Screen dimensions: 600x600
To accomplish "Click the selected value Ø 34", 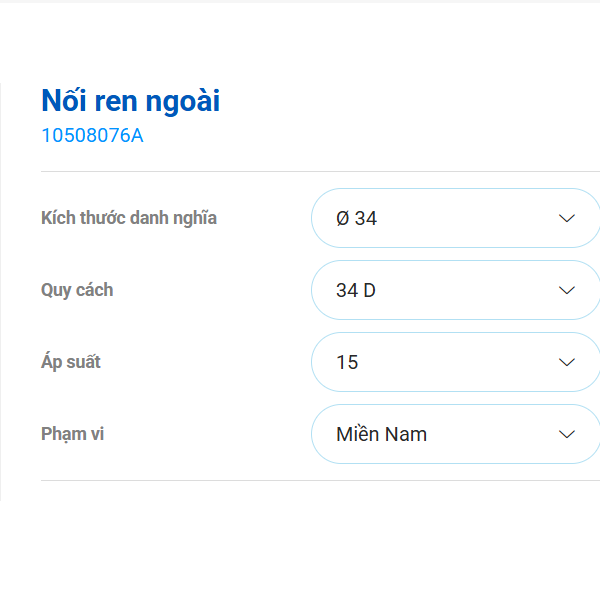I will tap(357, 218).
